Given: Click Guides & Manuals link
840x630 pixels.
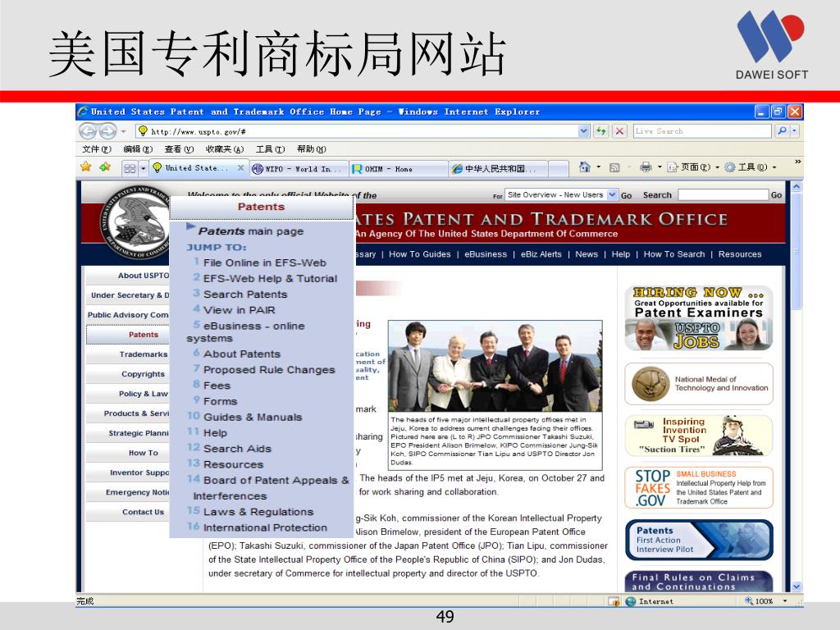Looking at the screenshot, I should coord(253,417).
